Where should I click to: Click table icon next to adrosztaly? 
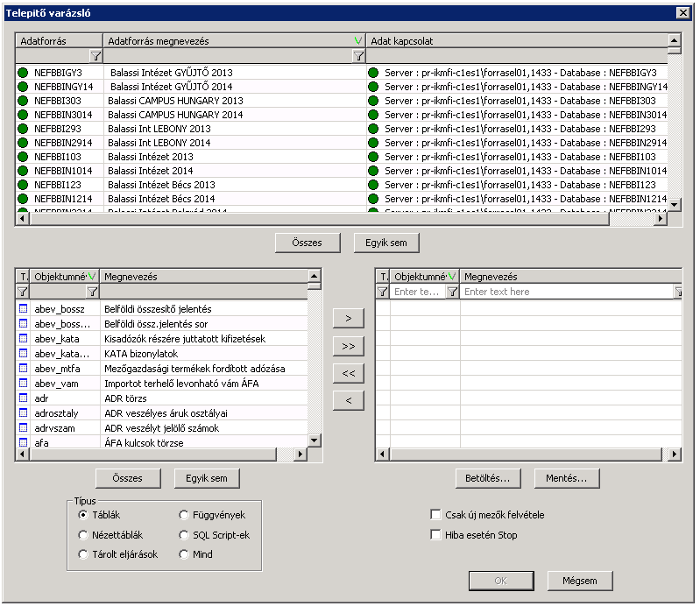[23, 412]
